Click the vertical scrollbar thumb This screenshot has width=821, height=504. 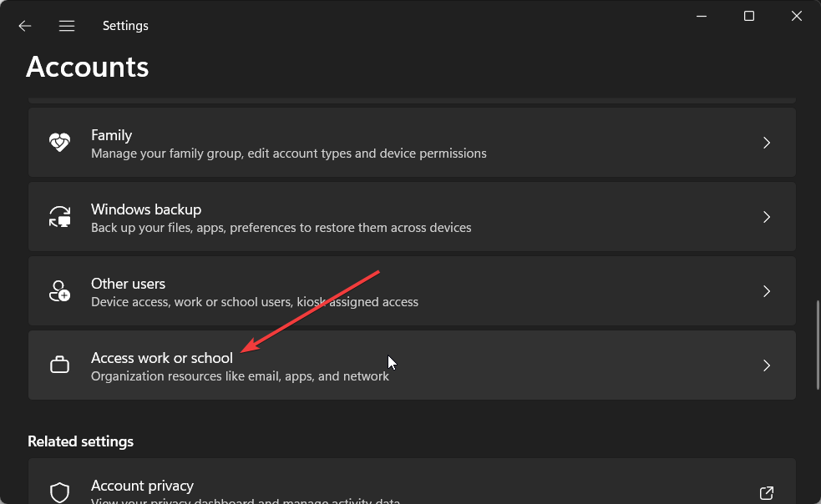coord(818,345)
